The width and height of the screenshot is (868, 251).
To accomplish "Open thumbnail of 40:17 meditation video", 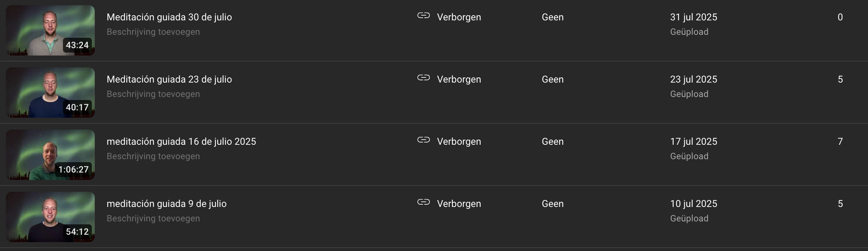I will [50, 93].
